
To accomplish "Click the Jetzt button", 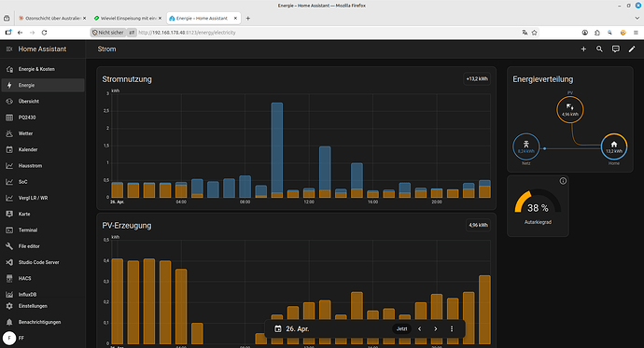I will pyautogui.click(x=401, y=328).
